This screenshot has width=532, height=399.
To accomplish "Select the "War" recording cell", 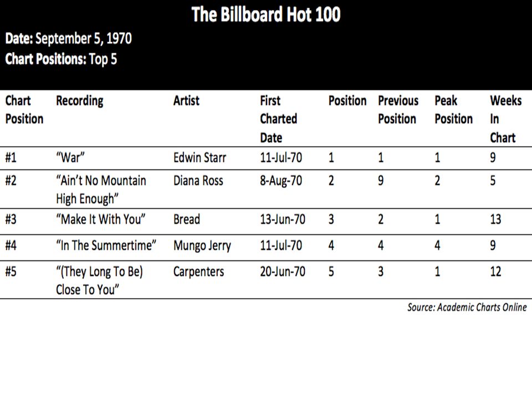I will (70, 158).
